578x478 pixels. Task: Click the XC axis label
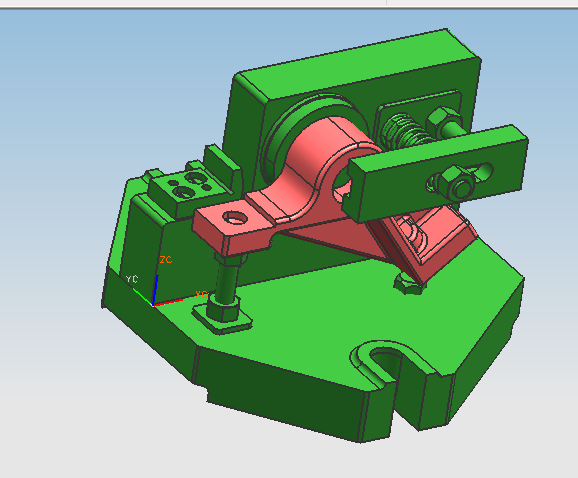pos(201,294)
